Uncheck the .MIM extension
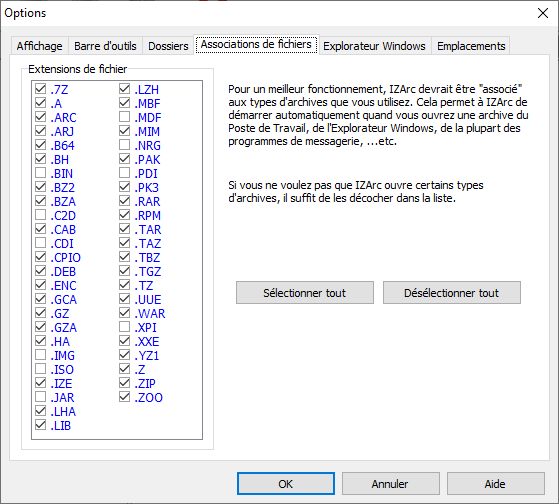This screenshot has width=559, height=504. tap(124, 131)
